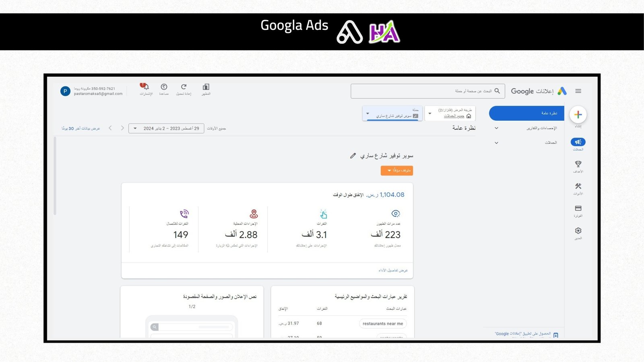Click the 2.88 thousand local actions value

[241, 234]
